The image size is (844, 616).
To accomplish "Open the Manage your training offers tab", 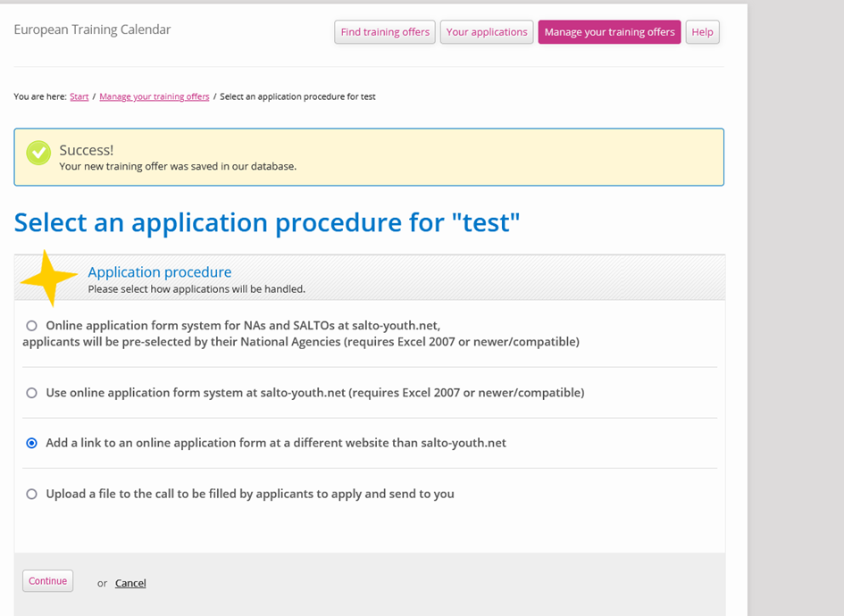I will [x=609, y=32].
